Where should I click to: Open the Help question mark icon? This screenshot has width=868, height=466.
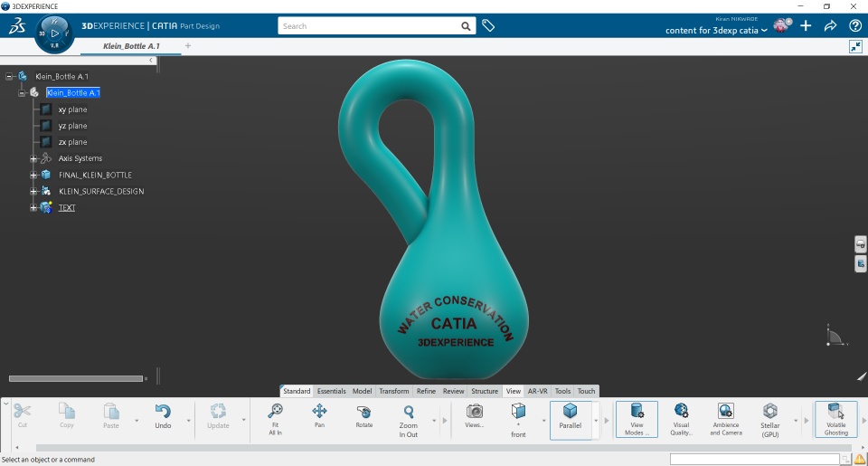point(854,25)
